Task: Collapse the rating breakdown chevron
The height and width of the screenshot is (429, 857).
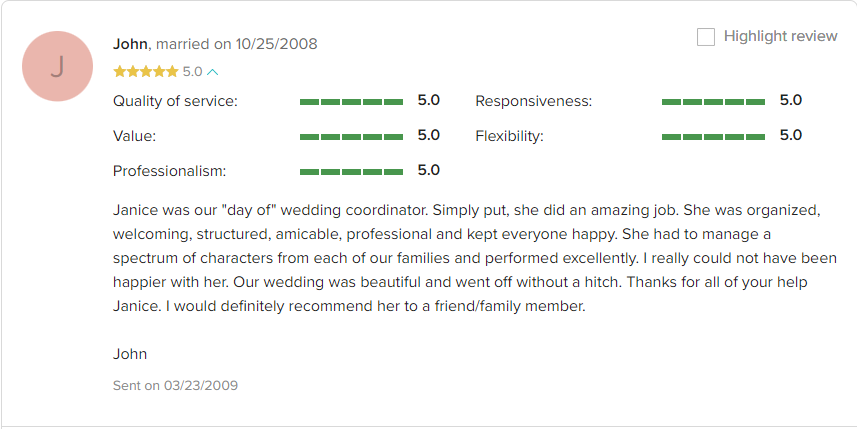Action: point(213,72)
